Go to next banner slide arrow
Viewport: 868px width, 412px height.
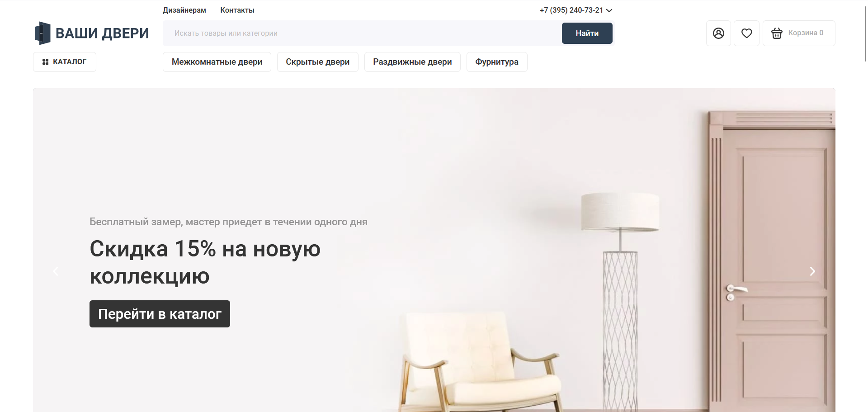812,271
